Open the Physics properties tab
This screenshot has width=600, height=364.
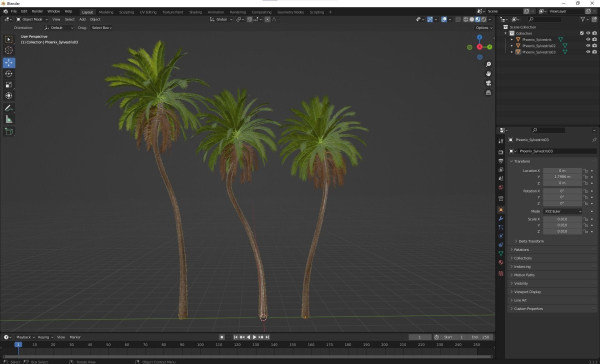coord(501,236)
